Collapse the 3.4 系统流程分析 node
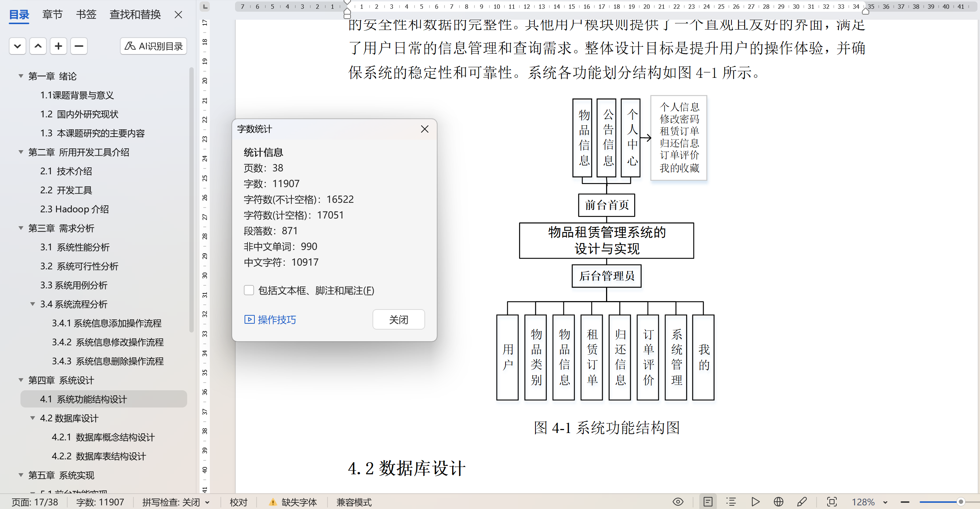The image size is (980, 509). pyautogui.click(x=33, y=304)
